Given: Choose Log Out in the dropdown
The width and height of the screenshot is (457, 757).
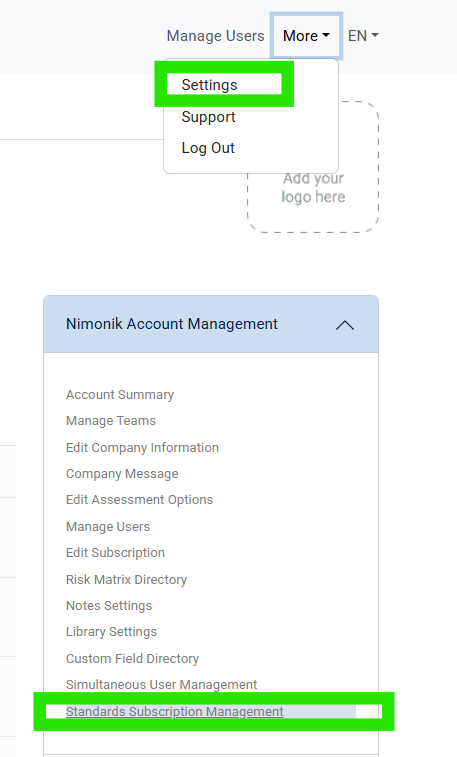Looking at the screenshot, I should (208, 148).
